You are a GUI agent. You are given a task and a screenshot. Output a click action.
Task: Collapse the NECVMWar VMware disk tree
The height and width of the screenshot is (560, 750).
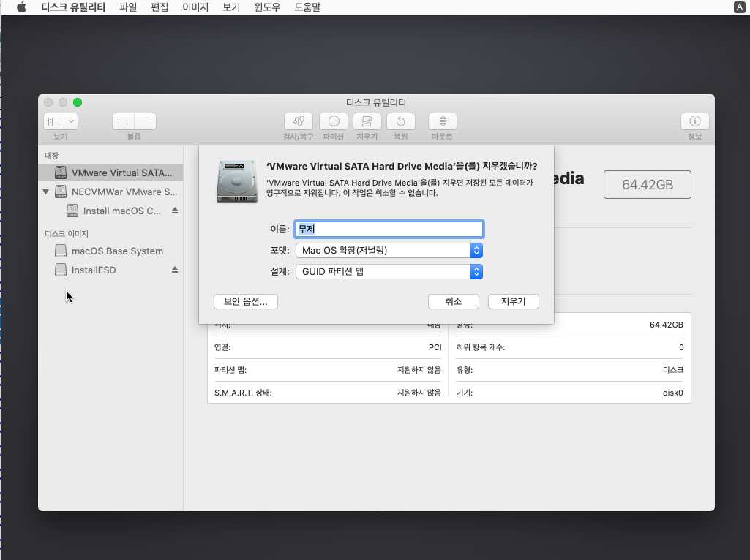pos(46,192)
